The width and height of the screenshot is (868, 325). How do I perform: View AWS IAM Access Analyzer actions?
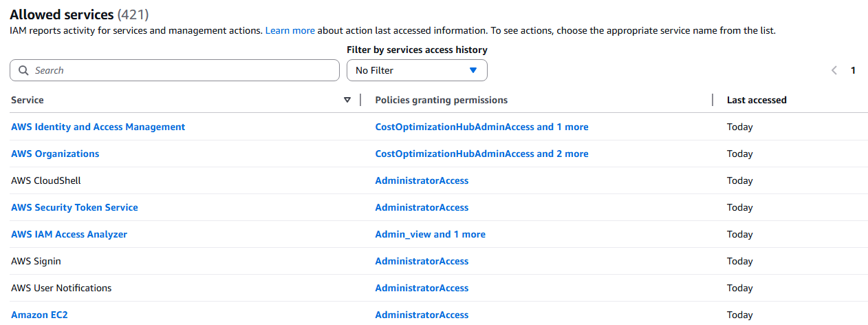[69, 234]
